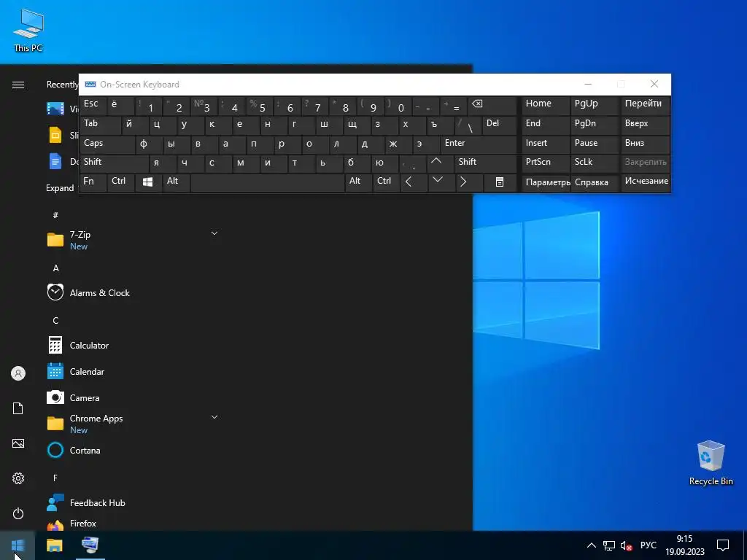Open This PC desktop icon

[28, 29]
